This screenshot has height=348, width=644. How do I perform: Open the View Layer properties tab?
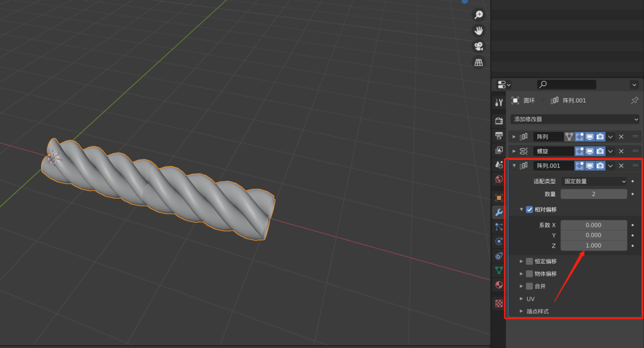point(499,150)
